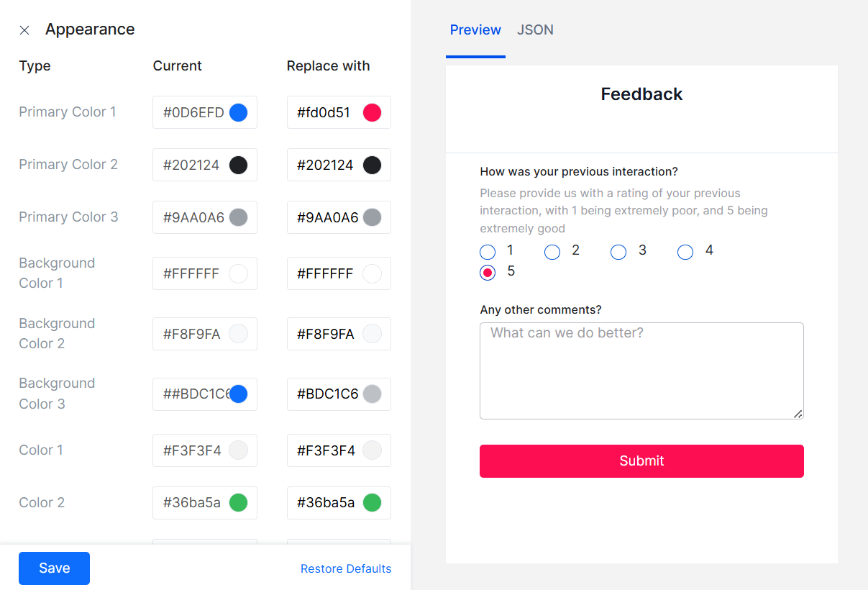
Task: Click Color 2 replacement green swatch
Action: pos(372,503)
